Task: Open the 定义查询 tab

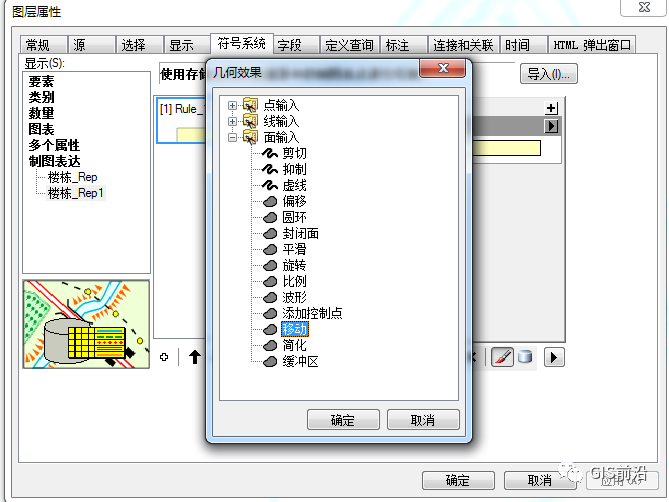Action: point(349,45)
